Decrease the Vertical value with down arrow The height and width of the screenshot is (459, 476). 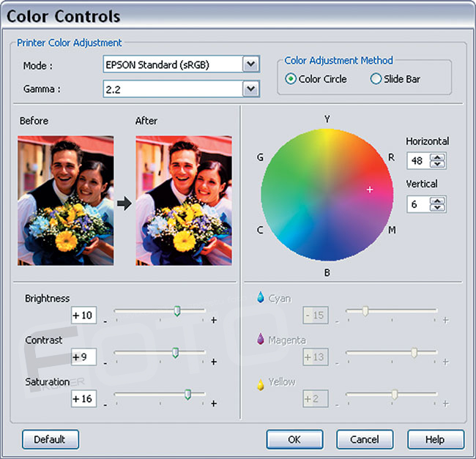pyautogui.click(x=438, y=208)
